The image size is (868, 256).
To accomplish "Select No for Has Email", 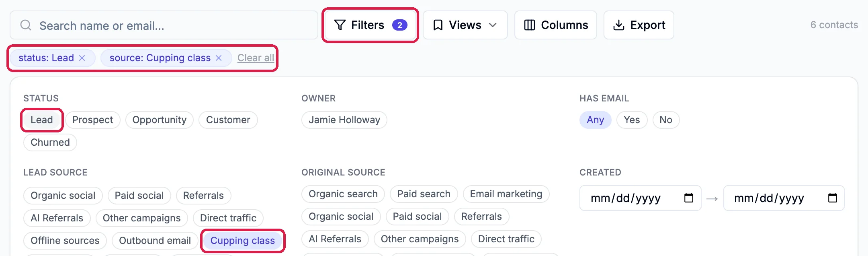I will tap(666, 120).
